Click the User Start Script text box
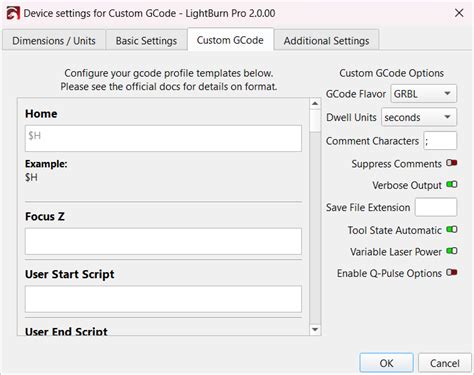 [x=163, y=299]
